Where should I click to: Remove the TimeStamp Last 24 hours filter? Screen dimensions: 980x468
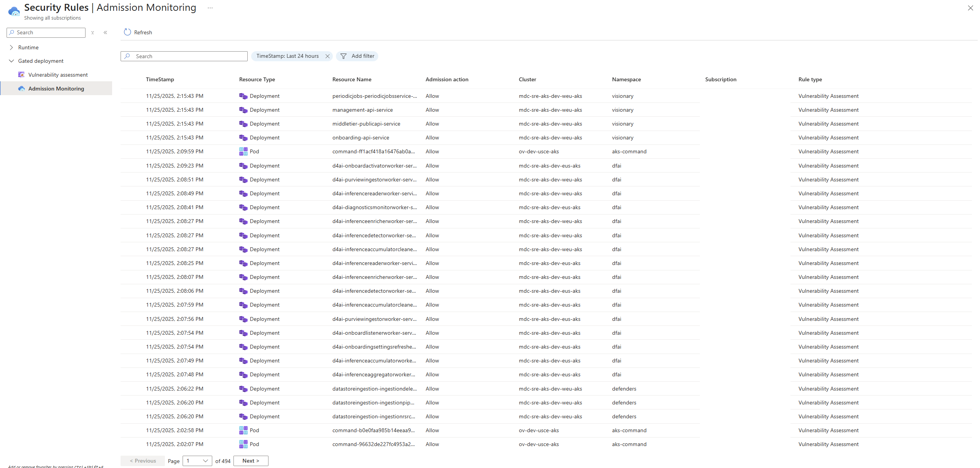(327, 56)
